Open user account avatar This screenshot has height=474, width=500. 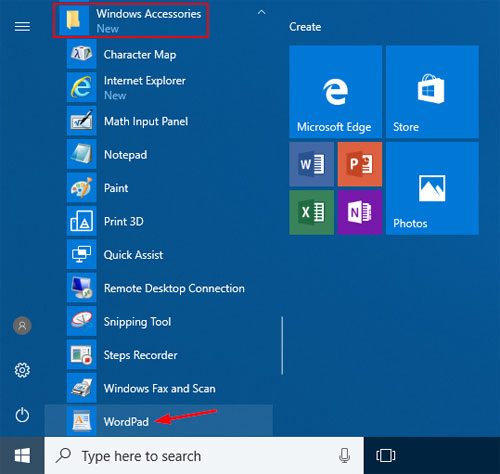22,325
